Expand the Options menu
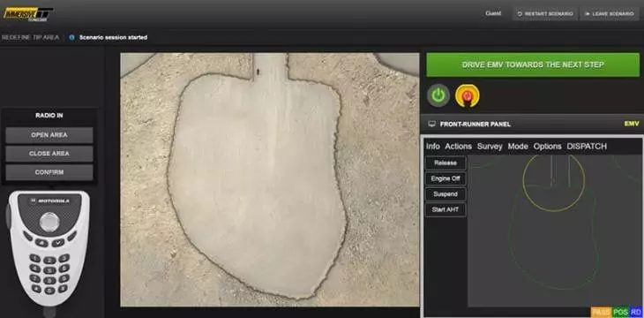The height and width of the screenshot is (318, 644). click(x=548, y=147)
